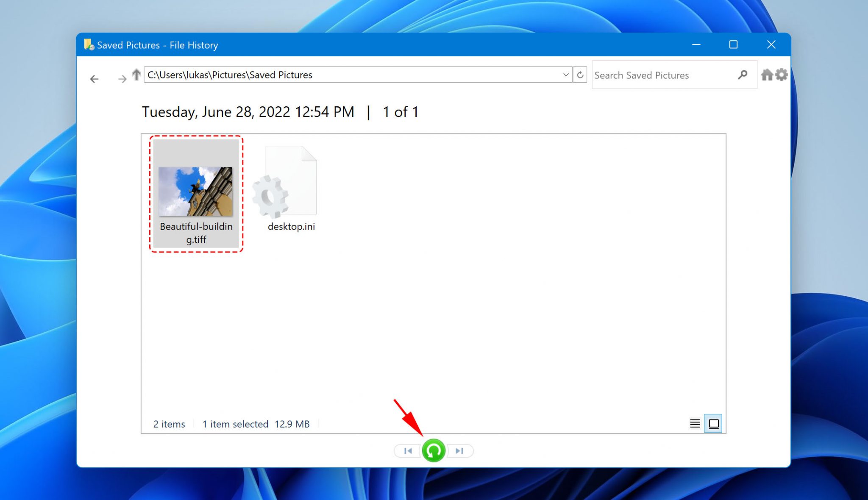Switch to Details view layout
The height and width of the screenshot is (500, 868).
pos(696,423)
